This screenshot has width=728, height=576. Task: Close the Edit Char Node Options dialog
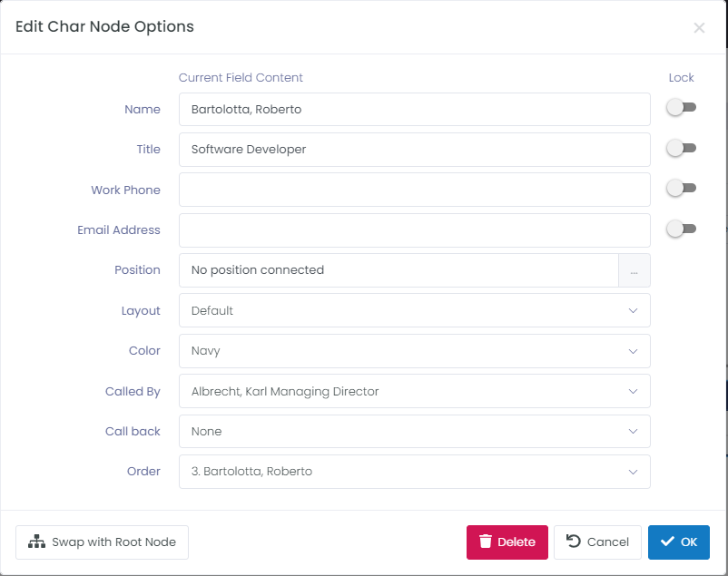pyautogui.click(x=699, y=28)
